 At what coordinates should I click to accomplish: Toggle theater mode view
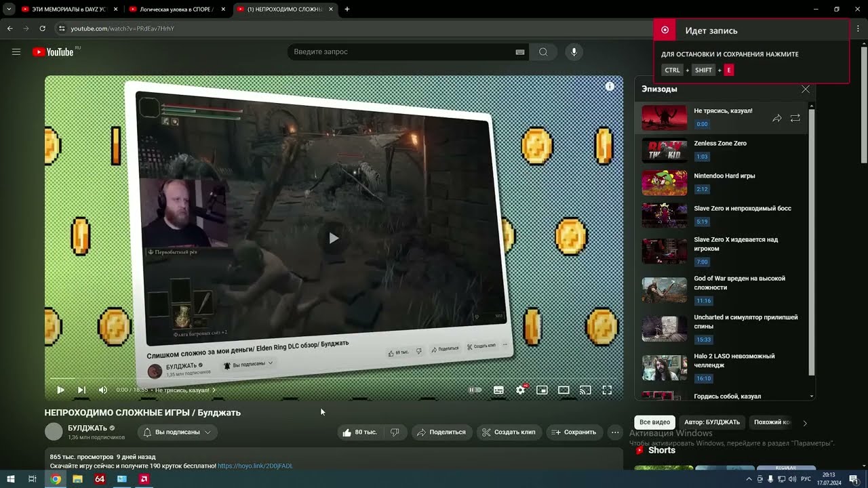(564, 390)
